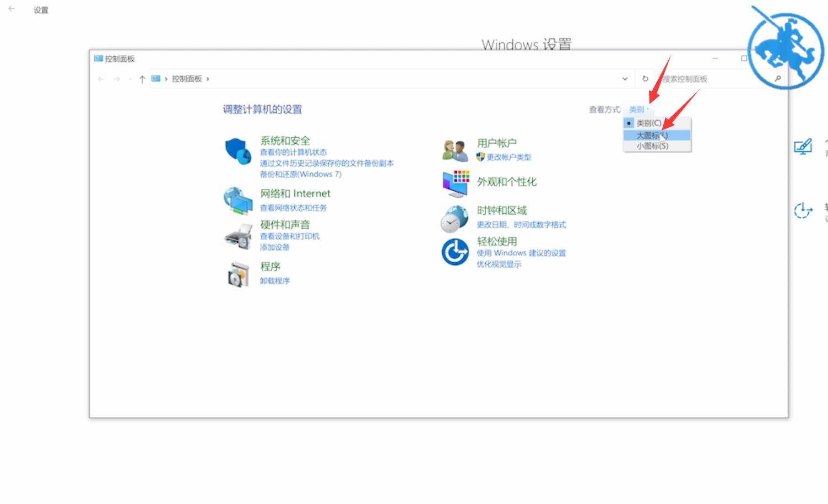Minimize the Control Panel window

coord(715,58)
